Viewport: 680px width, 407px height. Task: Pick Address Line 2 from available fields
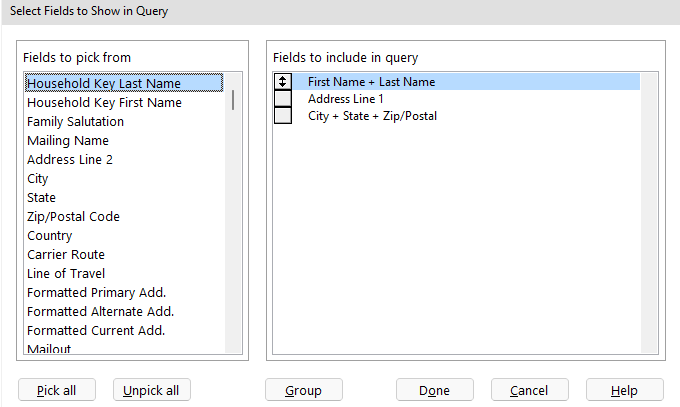point(70,160)
